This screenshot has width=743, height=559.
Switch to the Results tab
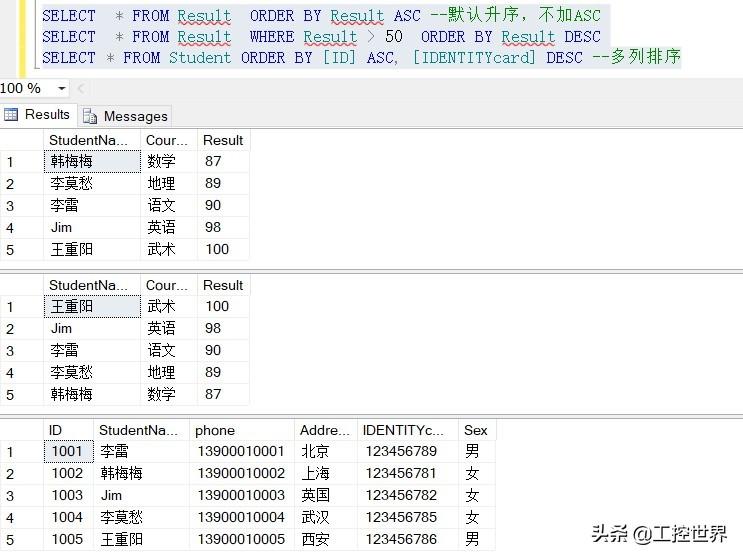coord(38,115)
